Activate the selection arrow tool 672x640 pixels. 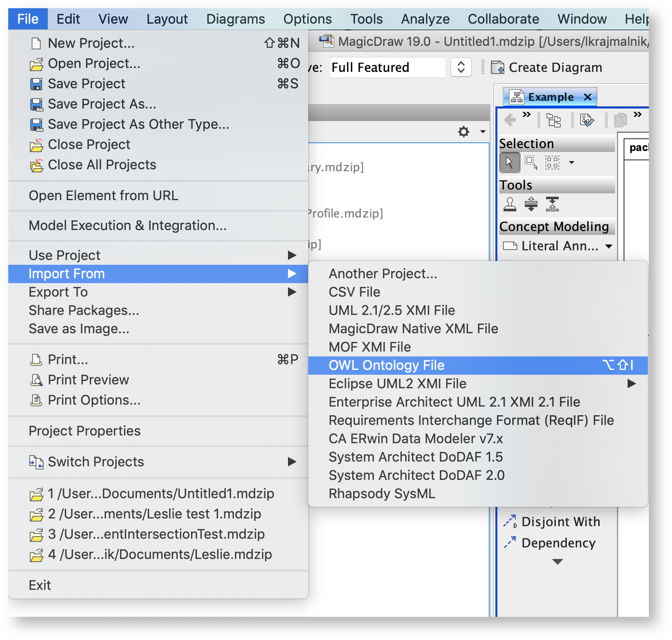(510, 163)
